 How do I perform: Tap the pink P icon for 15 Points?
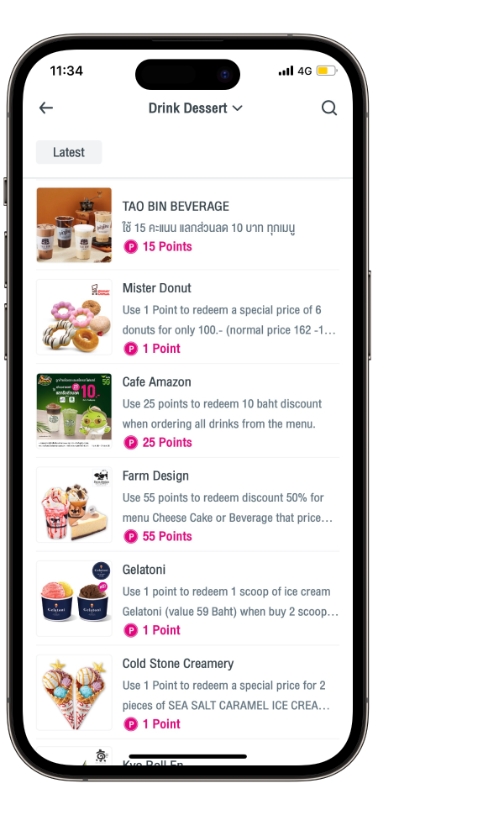tap(131, 247)
